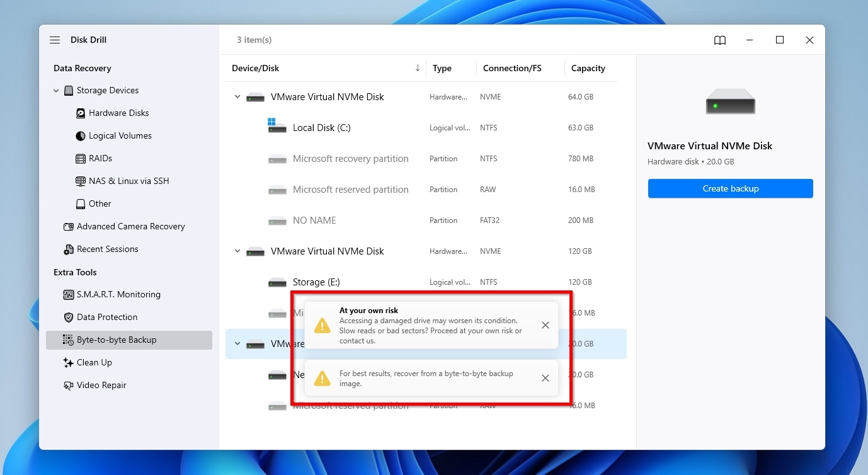Click the NO NAME partition icon
The image size is (868, 475).
pyautogui.click(x=277, y=220)
